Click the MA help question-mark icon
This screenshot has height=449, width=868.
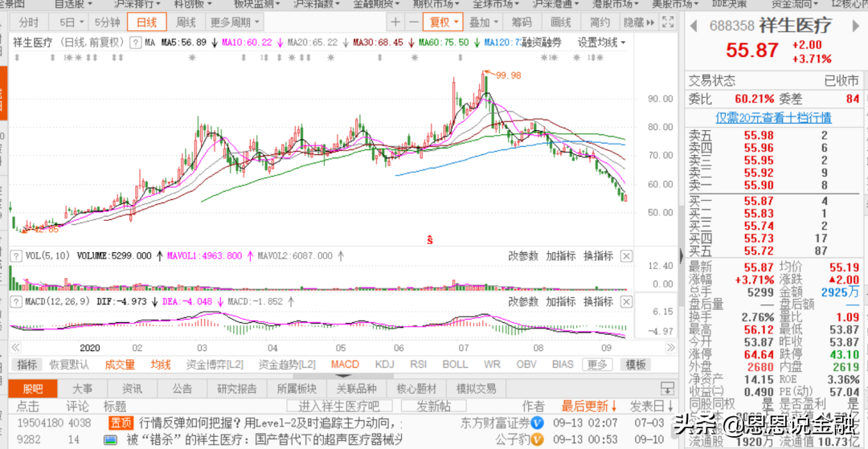134,43
